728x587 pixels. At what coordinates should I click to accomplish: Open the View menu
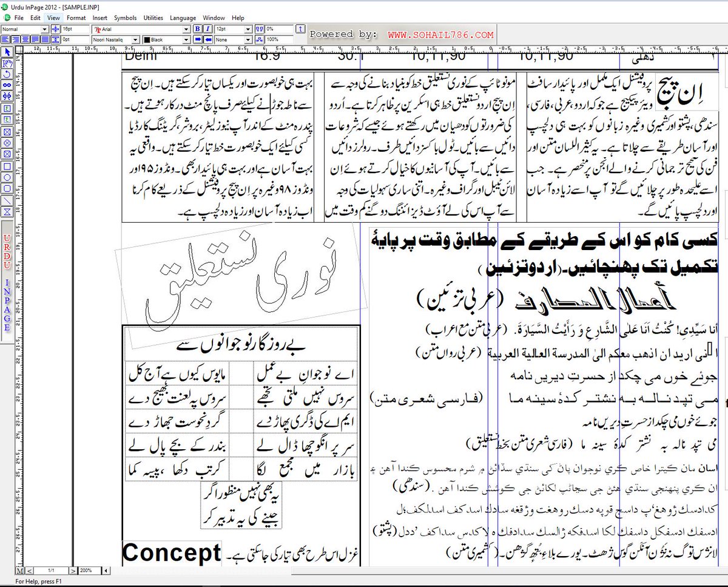pos(53,18)
